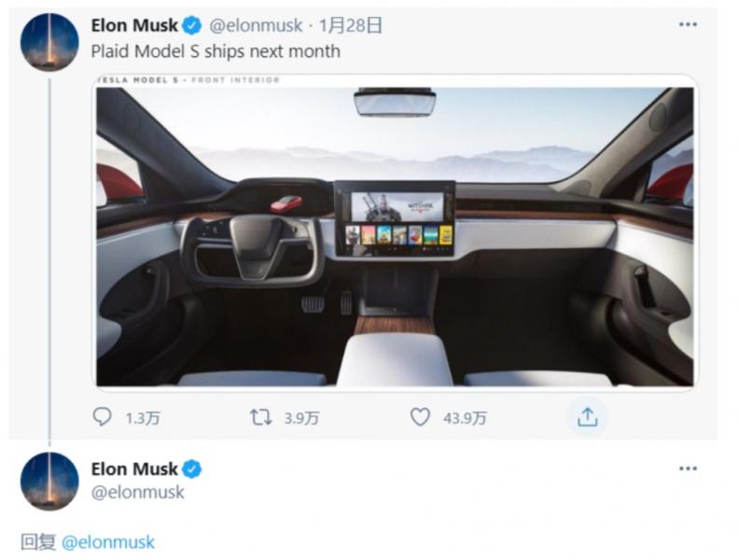Open the Elon Musk name on the second tweet

pyautogui.click(x=134, y=469)
